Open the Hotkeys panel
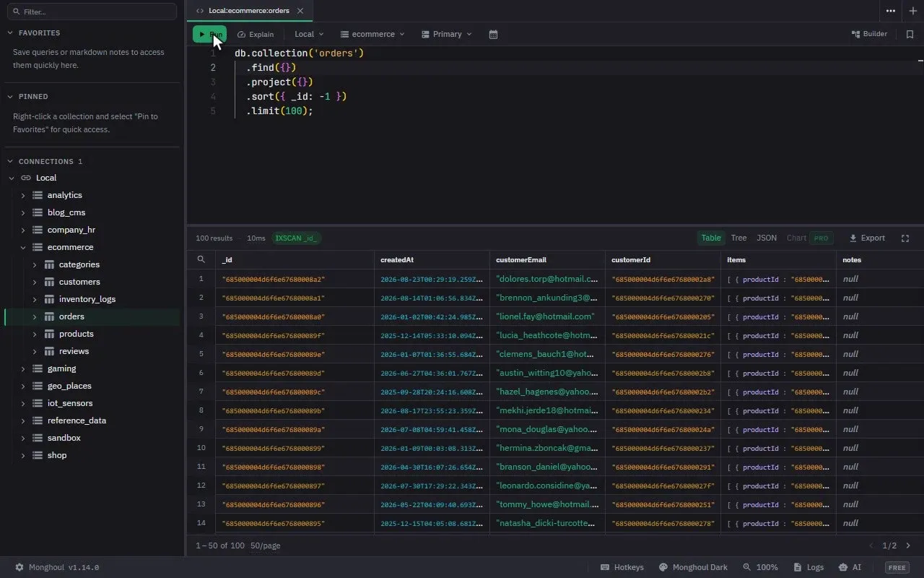This screenshot has width=924, height=578. tap(622, 568)
